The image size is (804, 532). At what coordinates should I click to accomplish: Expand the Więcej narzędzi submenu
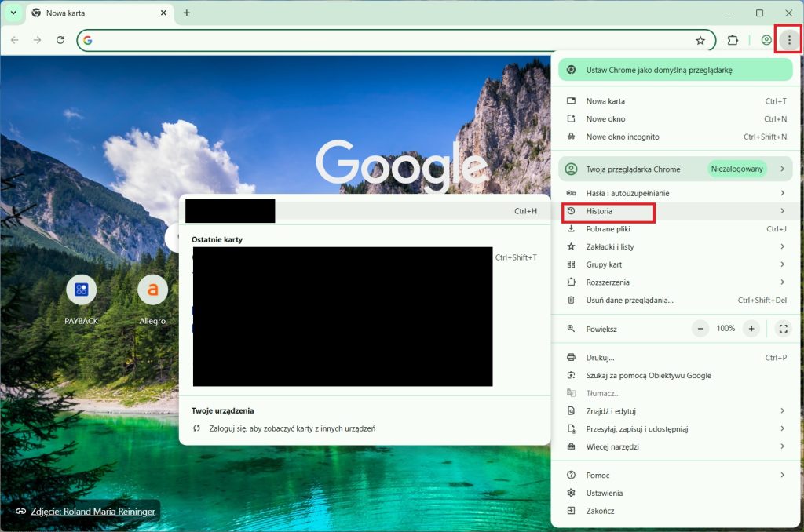(675, 446)
